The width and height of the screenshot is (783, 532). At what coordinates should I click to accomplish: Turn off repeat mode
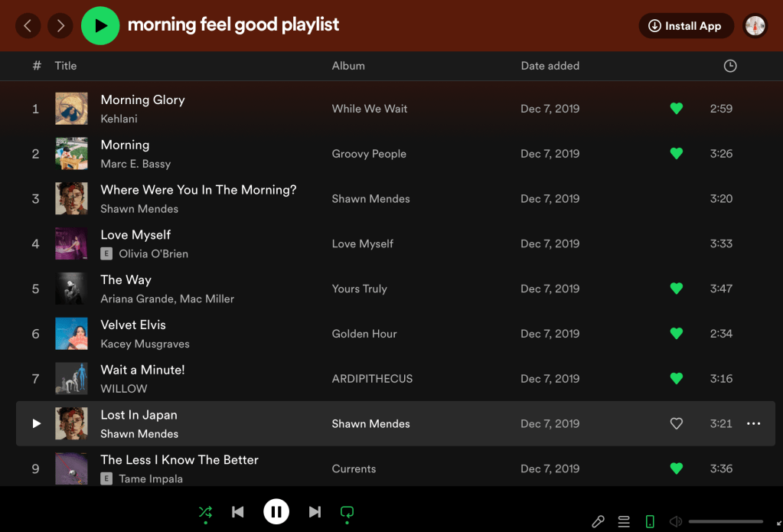347,511
